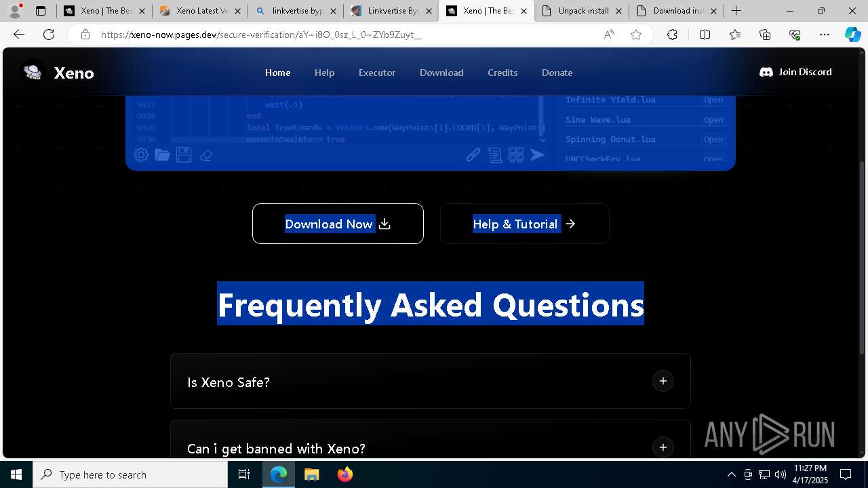Viewport: 868px width, 488px height.
Task: Open the favorites list
Action: click(x=735, y=35)
